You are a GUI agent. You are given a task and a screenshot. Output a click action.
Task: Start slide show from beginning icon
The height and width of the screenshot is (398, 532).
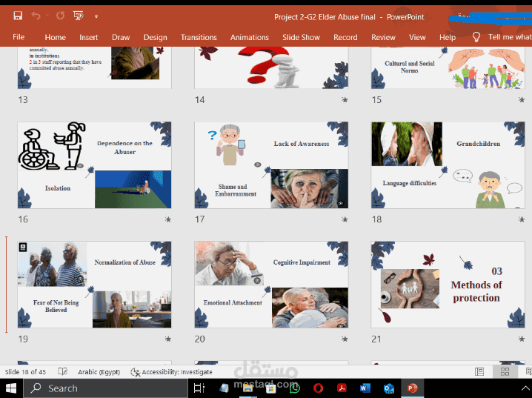point(79,16)
